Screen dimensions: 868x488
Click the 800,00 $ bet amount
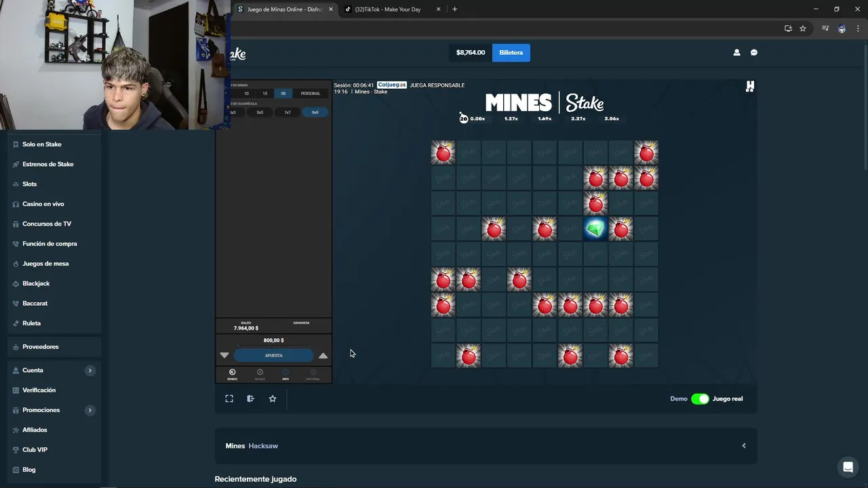[274, 340]
